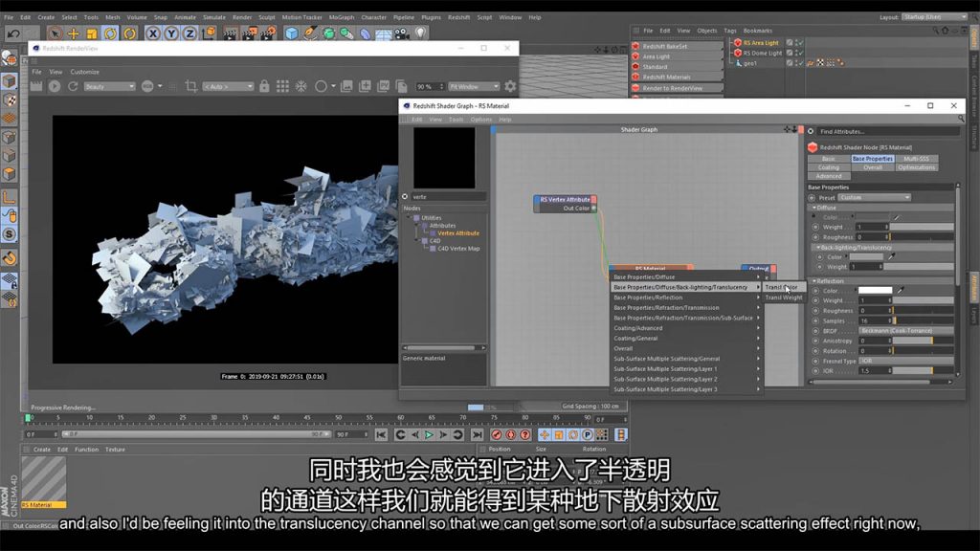The width and height of the screenshot is (980, 551).
Task: Toggle RS Area Light enabled checkmark
Action: pos(799,43)
